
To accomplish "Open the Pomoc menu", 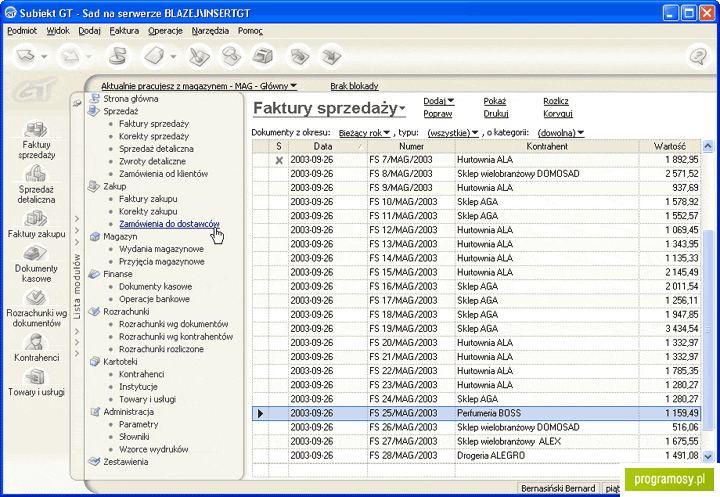I will pyautogui.click(x=250, y=31).
